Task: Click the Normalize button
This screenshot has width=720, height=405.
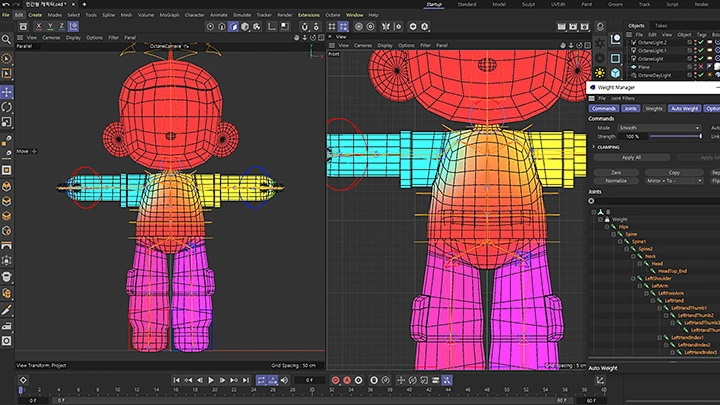Action: (616, 181)
